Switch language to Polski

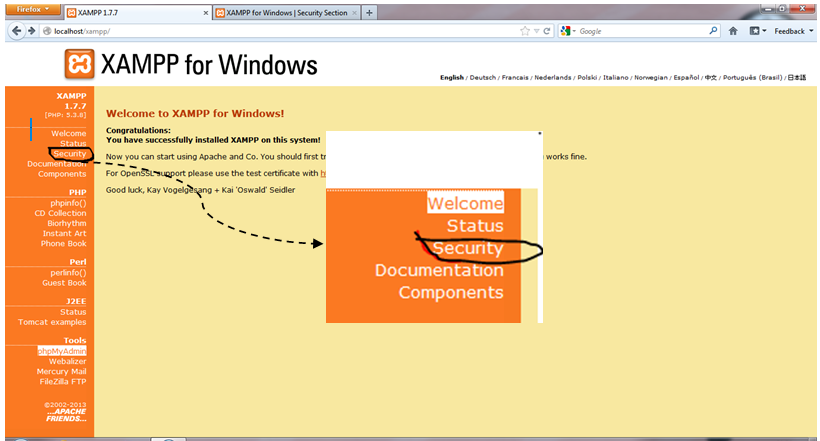click(x=587, y=77)
